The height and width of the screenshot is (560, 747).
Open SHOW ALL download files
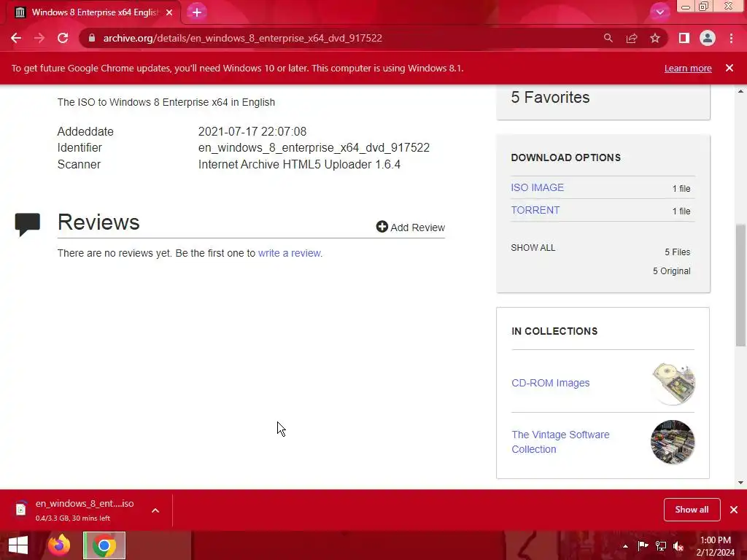click(533, 248)
